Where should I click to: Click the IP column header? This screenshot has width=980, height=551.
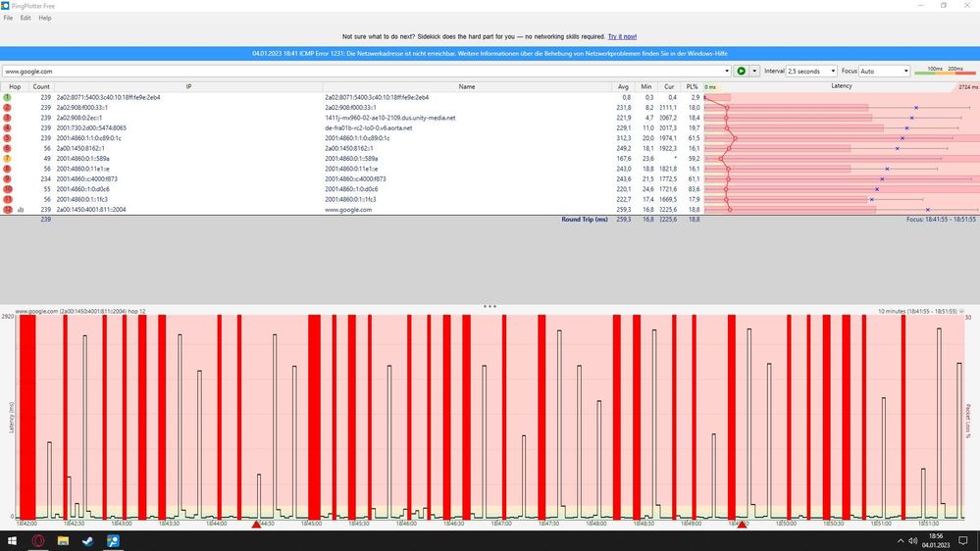tap(188, 87)
